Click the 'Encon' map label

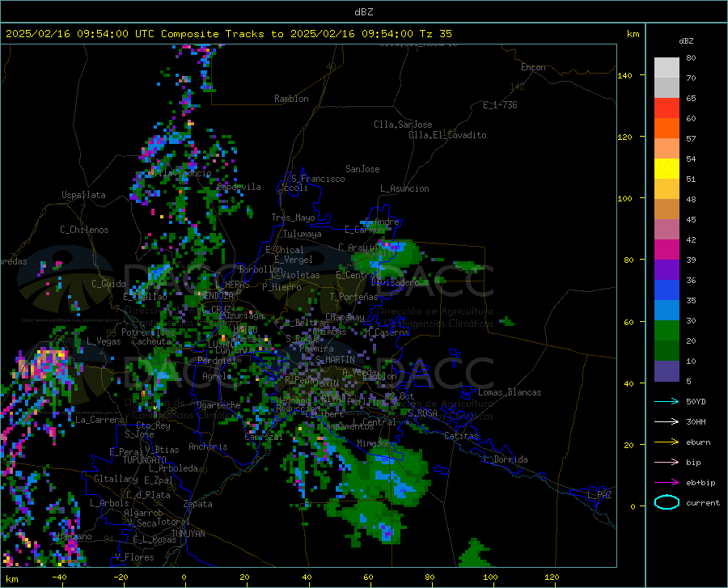coord(533,67)
